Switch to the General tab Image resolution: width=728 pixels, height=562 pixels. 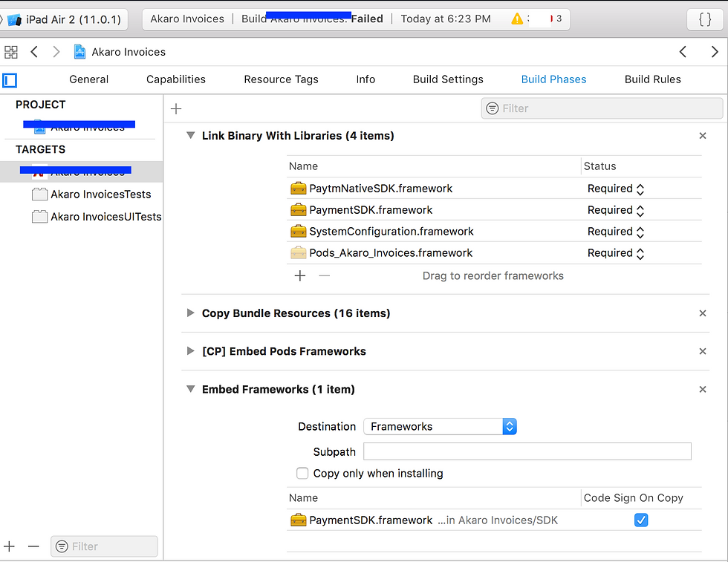[88, 79]
